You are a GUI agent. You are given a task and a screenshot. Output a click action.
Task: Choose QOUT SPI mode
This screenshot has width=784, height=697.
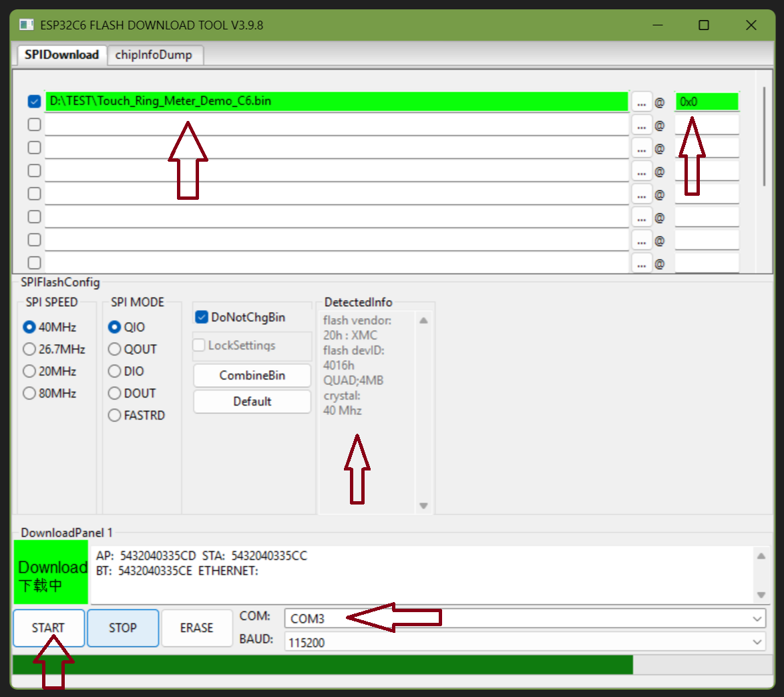click(132, 349)
